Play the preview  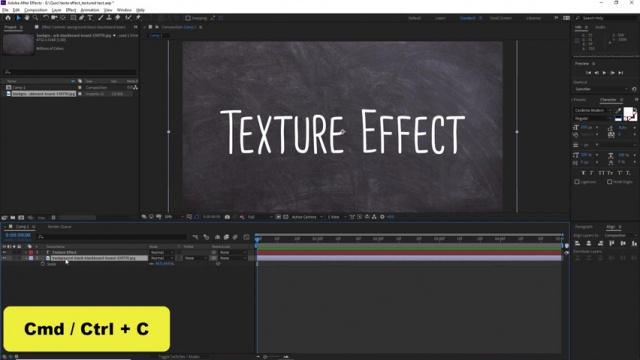[x=604, y=73]
